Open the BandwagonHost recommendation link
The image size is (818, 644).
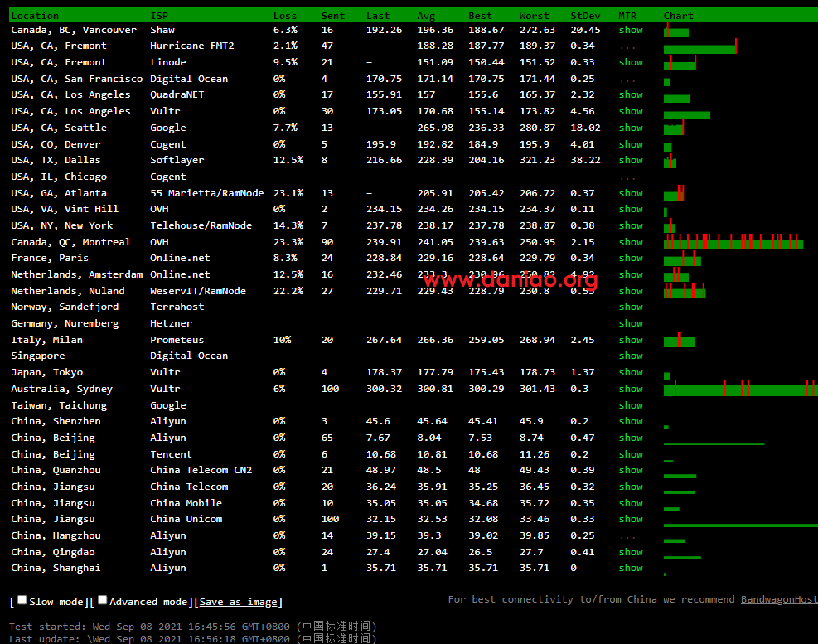pos(779,599)
